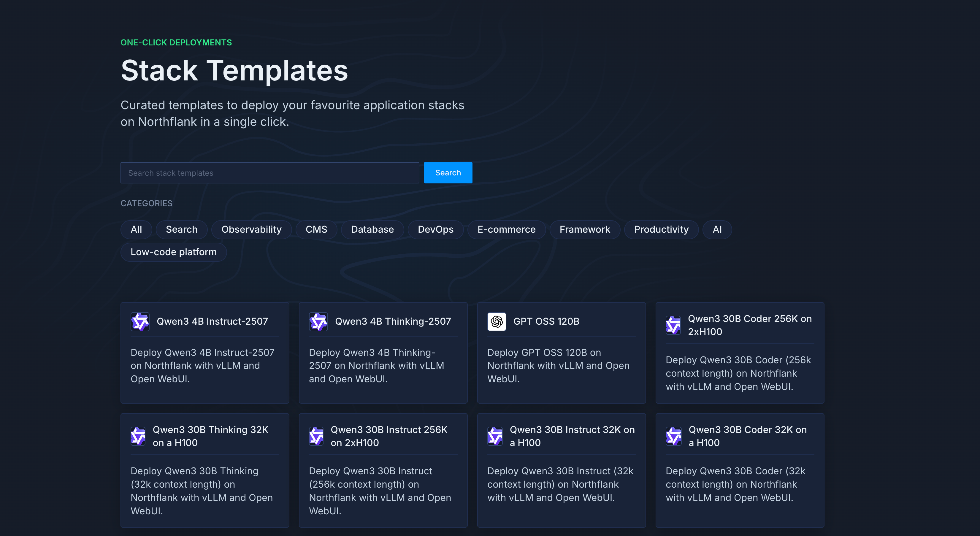Click description 'Deploy Qwen3 30B Thinking (32k context length)'
Screen dimensions: 980x536
(x=202, y=491)
